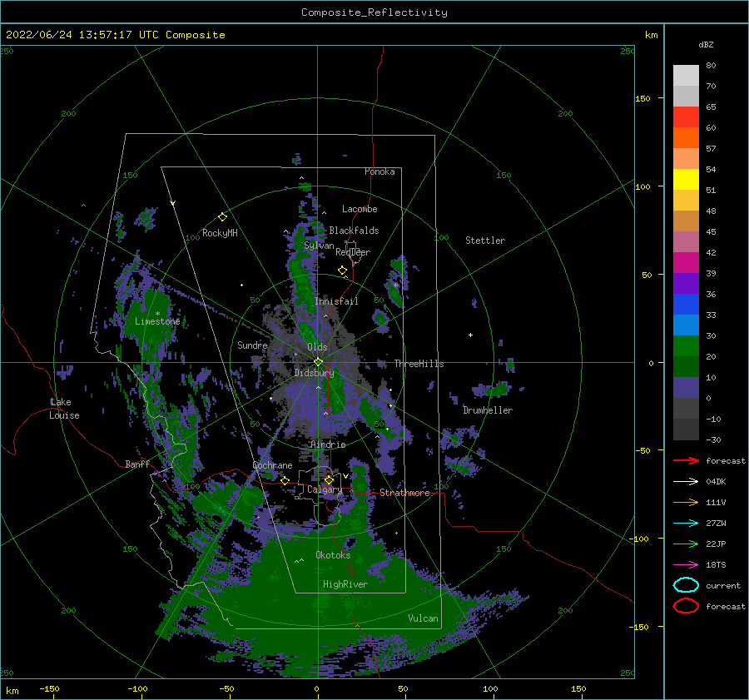This screenshot has height=700, width=749.
Task: Click the -30 dBZ value in the legend
Action: click(x=714, y=439)
